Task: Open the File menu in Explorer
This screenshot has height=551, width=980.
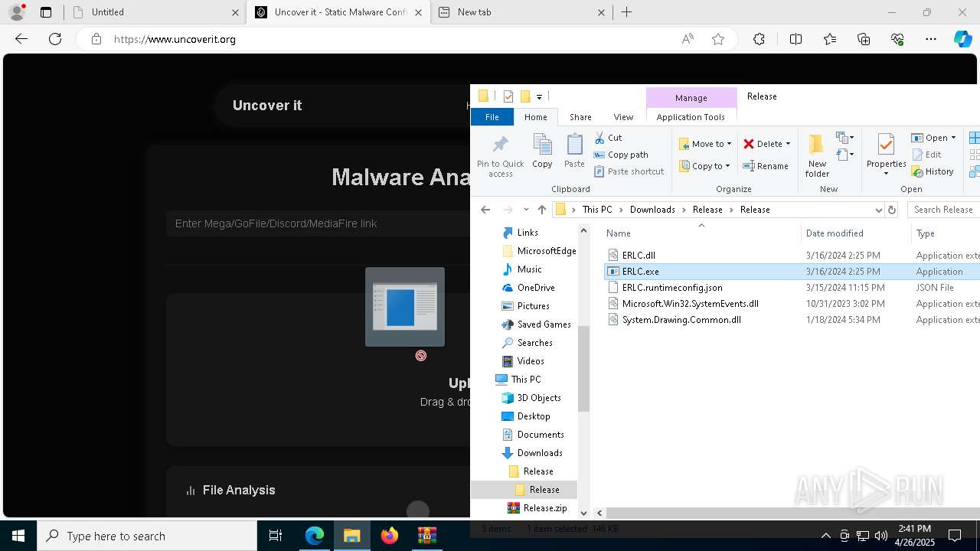Action: 492,117
